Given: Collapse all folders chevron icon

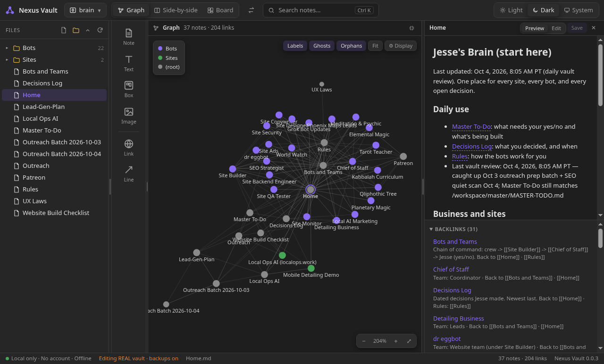Looking at the screenshot, I should (88, 30).
